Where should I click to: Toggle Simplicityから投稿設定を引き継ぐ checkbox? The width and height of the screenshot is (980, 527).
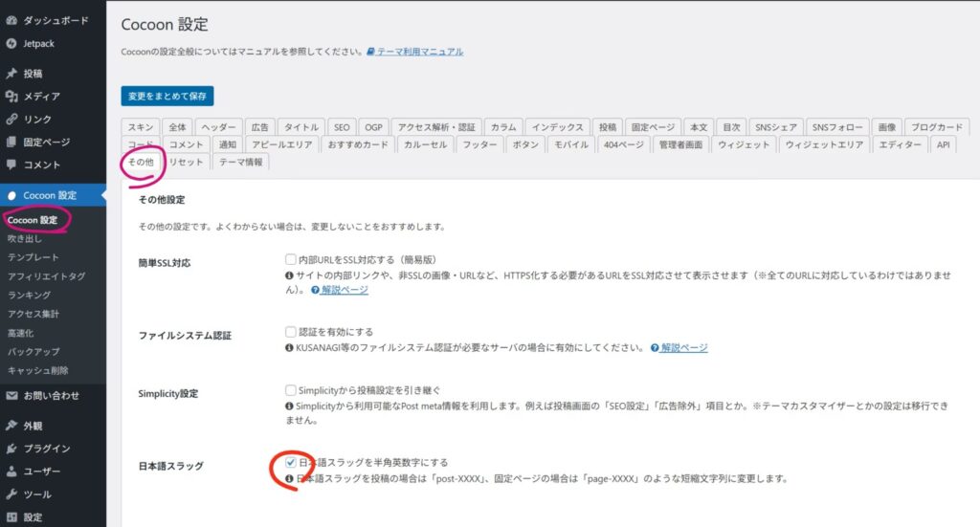pyautogui.click(x=291, y=390)
